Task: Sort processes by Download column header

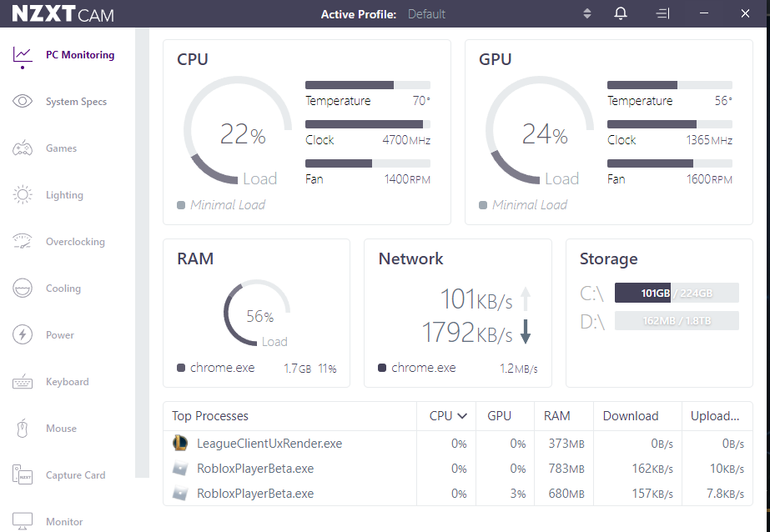Action: click(631, 415)
